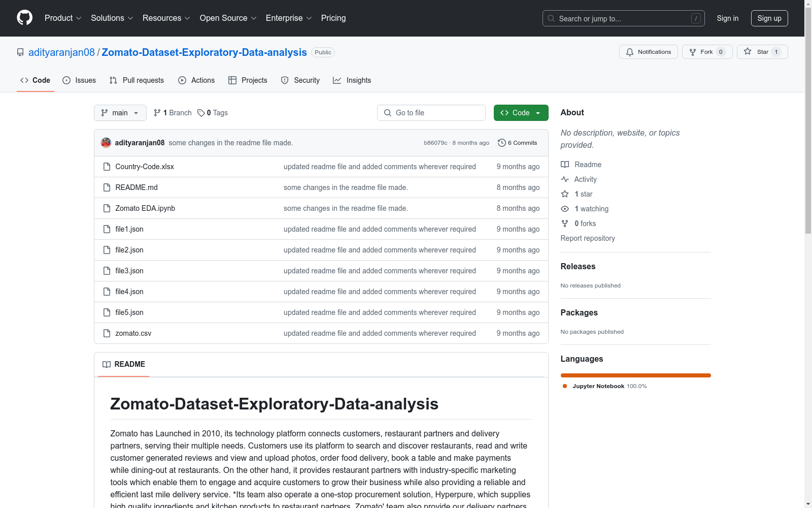The width and height of the screenshot is (812, 508).
Task: Open the Issues tab
Action: 79,80
